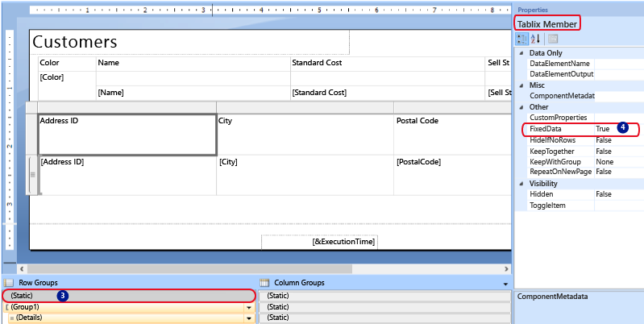
Task: Collapse the Visibility property category
Action: click(521, 184)
